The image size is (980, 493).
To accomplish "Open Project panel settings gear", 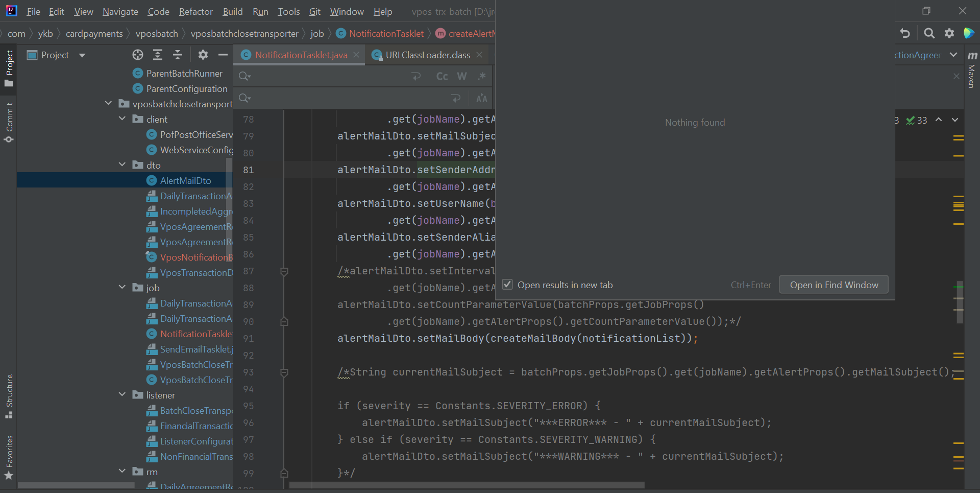I will coord(203,55).
